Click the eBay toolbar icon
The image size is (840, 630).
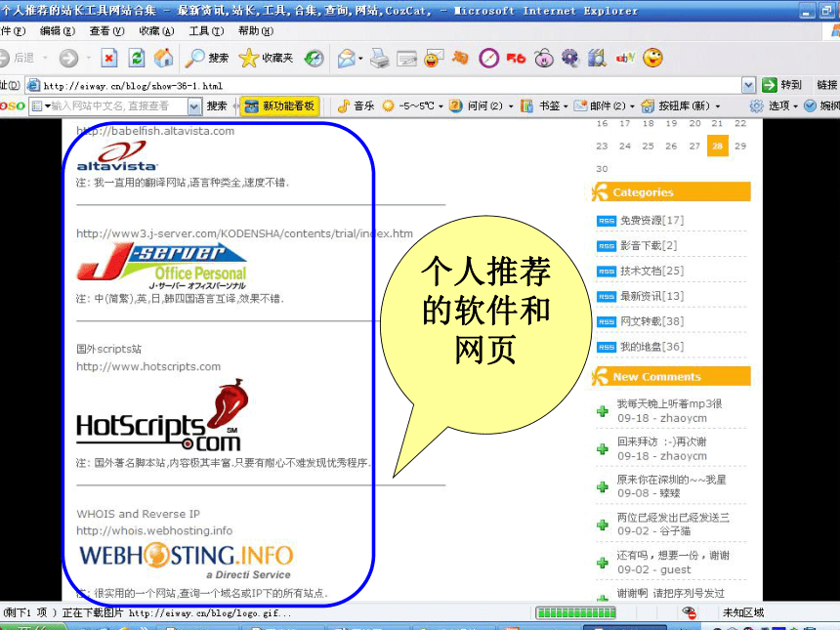point(625,58)
